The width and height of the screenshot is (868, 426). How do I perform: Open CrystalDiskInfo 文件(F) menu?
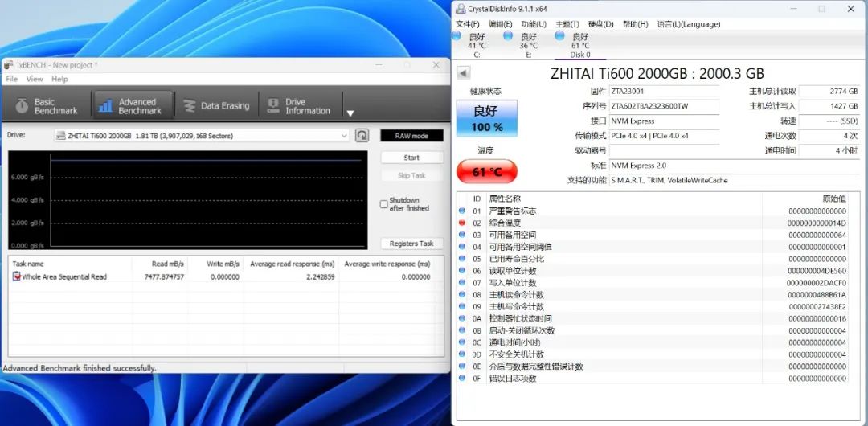tap(467, 24)
